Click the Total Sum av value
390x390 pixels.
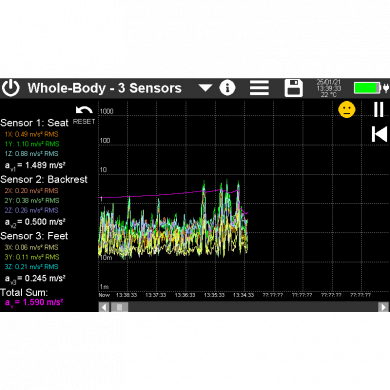tap(34, 303)
